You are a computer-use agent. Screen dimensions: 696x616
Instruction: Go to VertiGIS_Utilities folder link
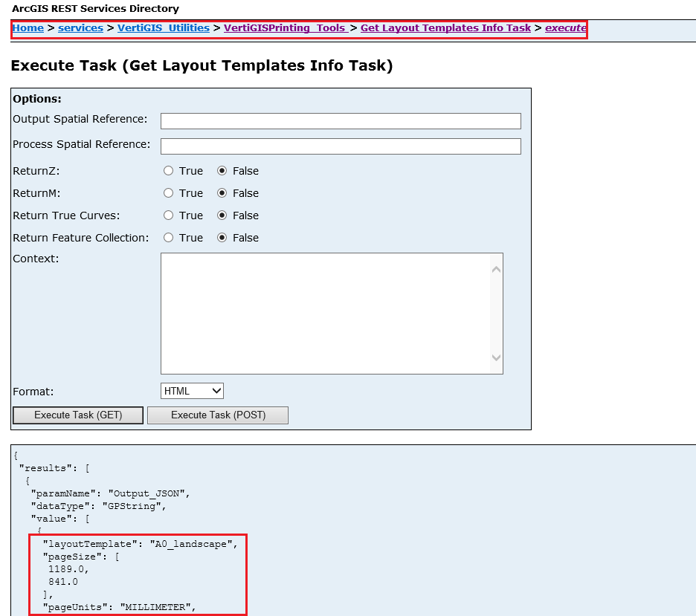(163, 27)
